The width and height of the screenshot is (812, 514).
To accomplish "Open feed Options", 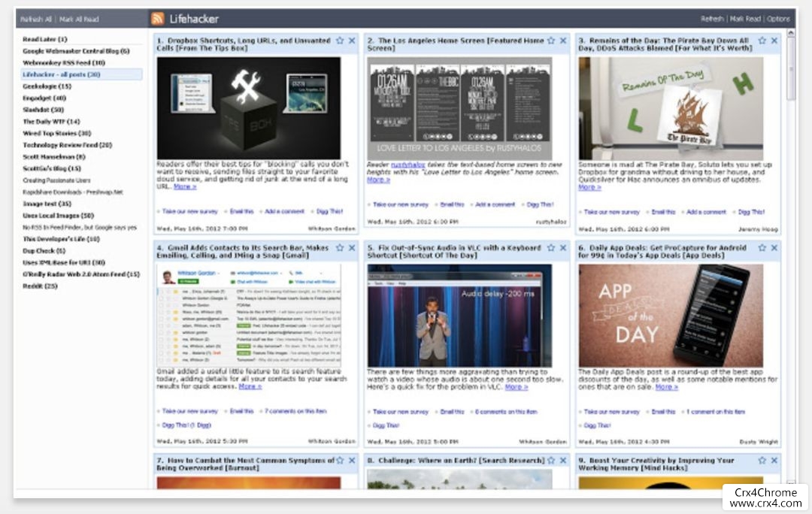I will click(x=778, y=19).
